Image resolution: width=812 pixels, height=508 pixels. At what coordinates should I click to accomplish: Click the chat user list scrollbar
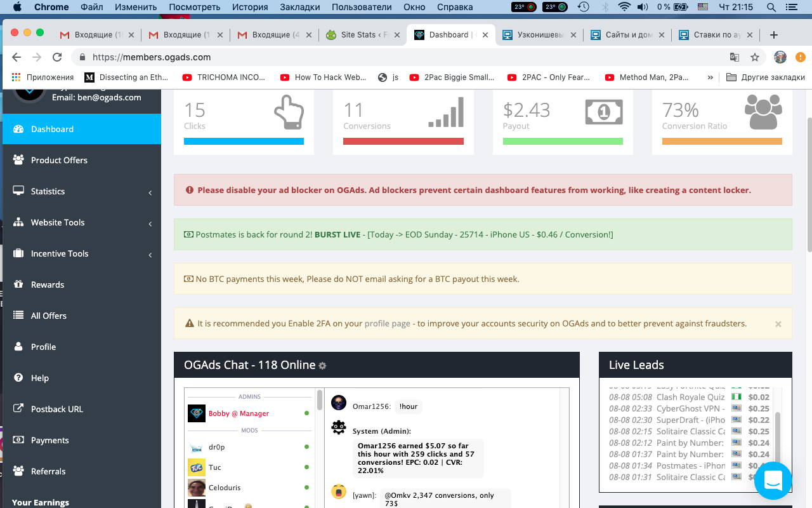point(319,400)
